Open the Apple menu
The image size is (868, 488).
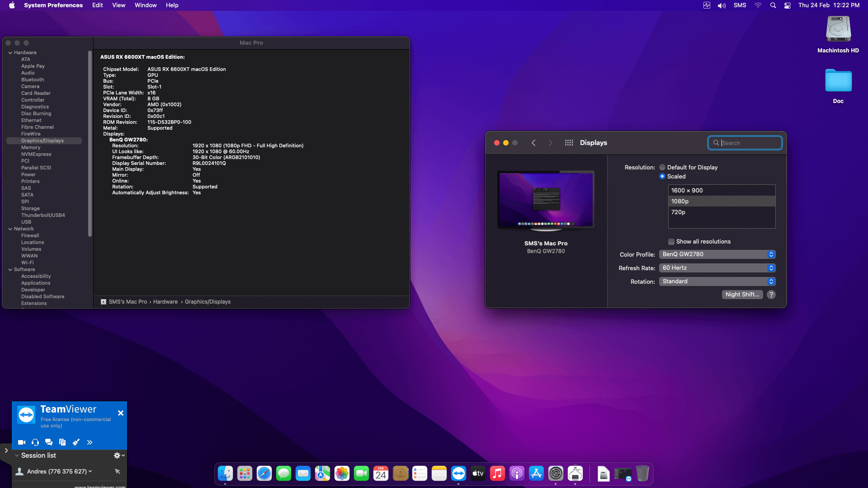tap(12, 5)
